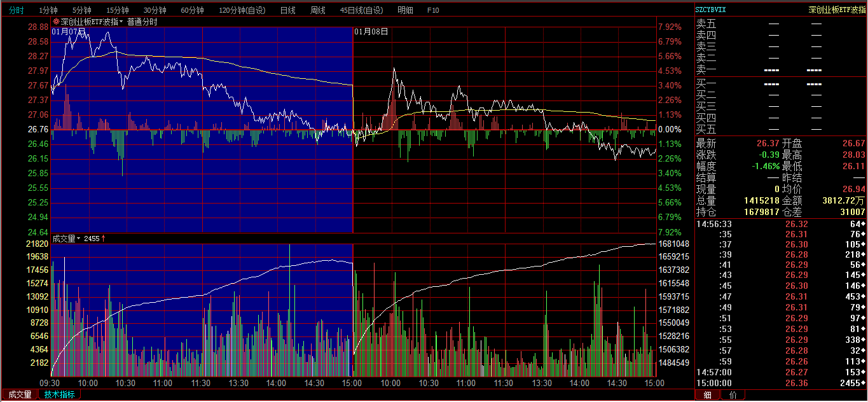The image size is (868, 402).
Task: Open the 30分钟 chart period
Action: tap(155, 10)
